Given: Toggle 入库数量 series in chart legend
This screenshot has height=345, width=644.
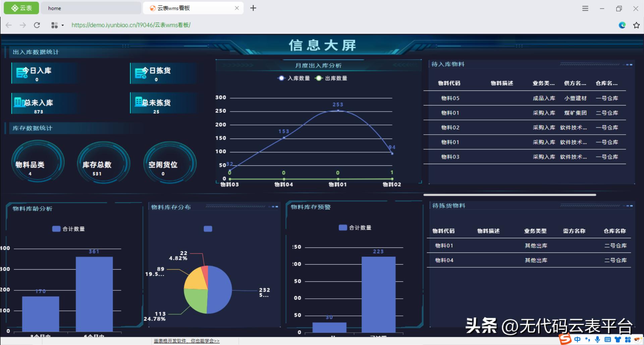Looking at the screenshot, I should (294, 78).
